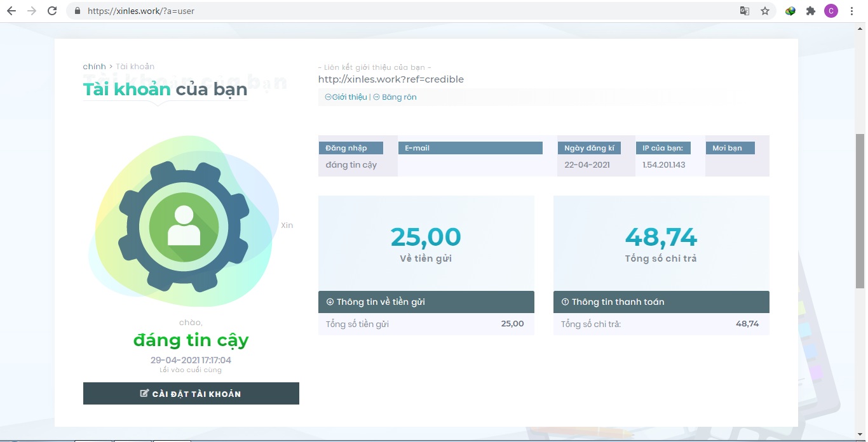Click the 'Lần vào cuối cùng' caption
This screenshot has height=442, width=868.
(191, 370)
